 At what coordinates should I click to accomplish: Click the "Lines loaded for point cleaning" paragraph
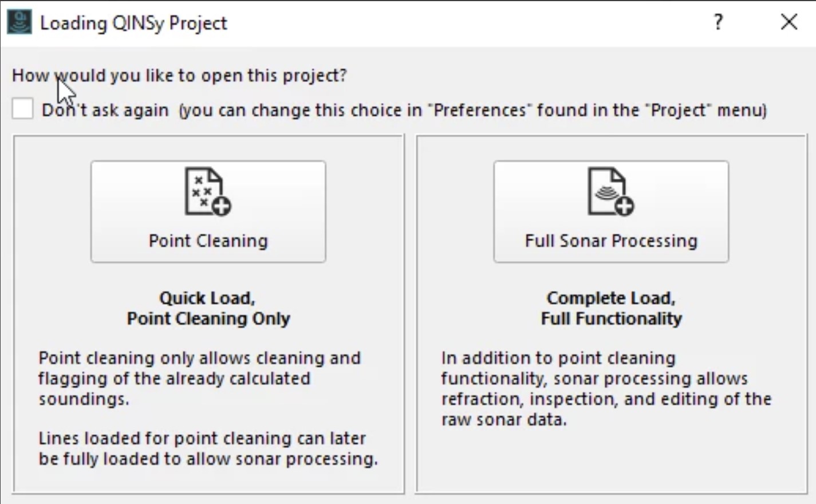[208, 448]
